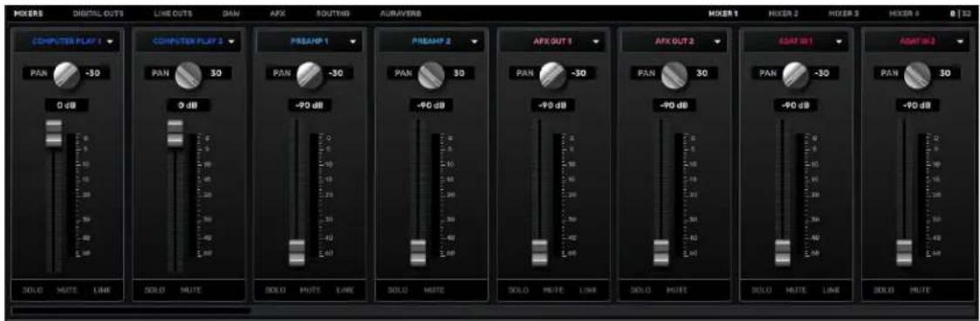Click the -90 dB level field on PREAMP 2

click(430, 105)
